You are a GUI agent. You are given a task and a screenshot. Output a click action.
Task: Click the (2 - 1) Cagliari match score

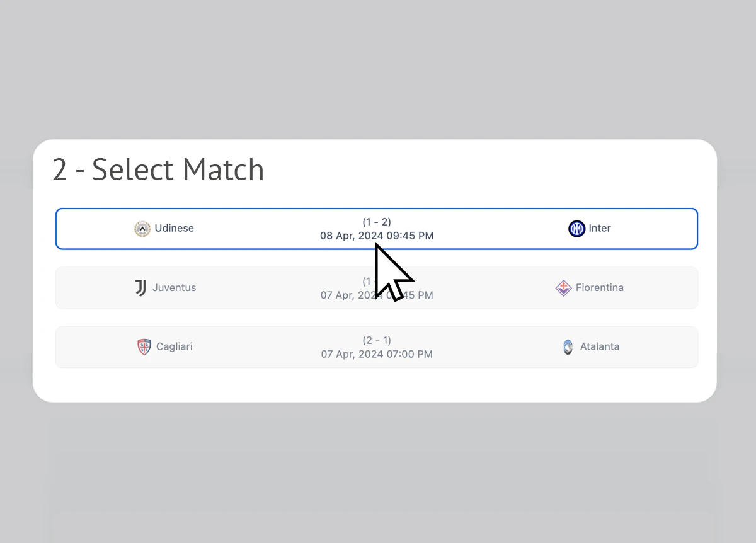[377, 340]
